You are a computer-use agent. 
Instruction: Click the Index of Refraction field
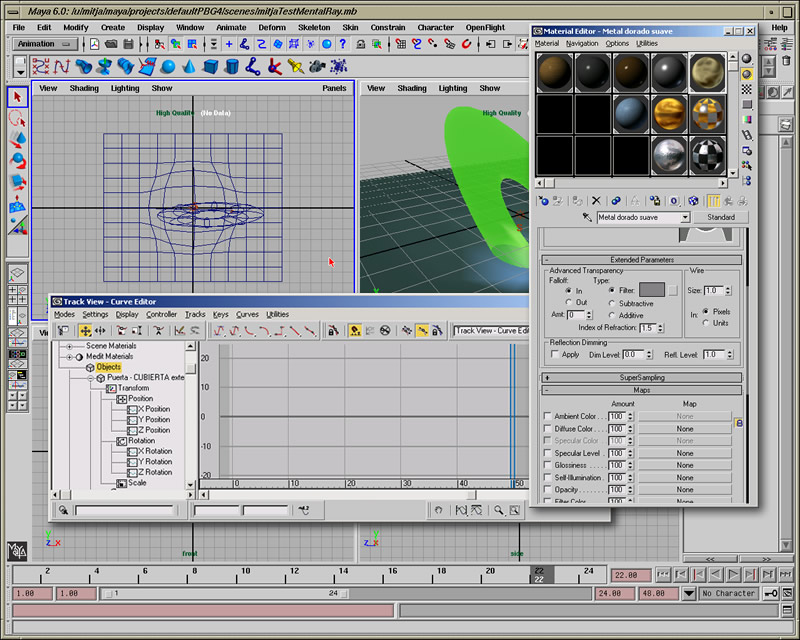(647, 328)
